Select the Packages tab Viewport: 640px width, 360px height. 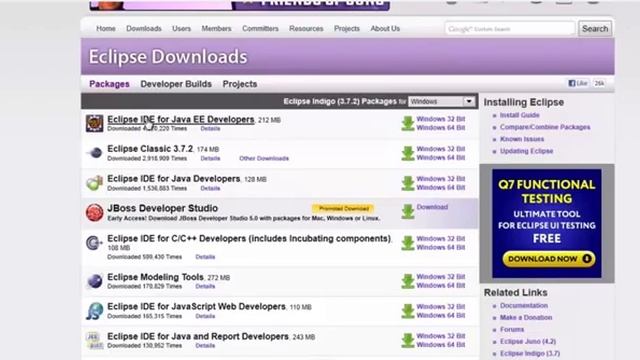coord(109,84)
